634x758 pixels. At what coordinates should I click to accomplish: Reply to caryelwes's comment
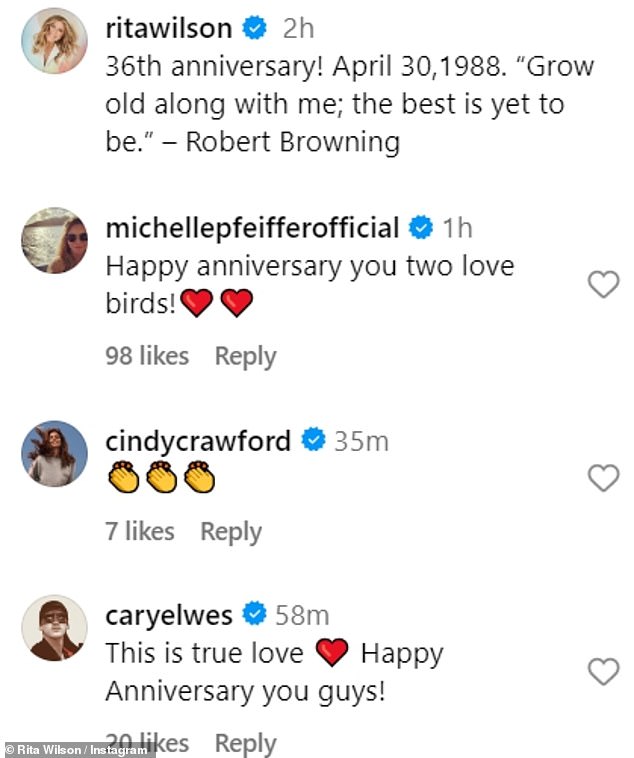[x=246, y=743]
